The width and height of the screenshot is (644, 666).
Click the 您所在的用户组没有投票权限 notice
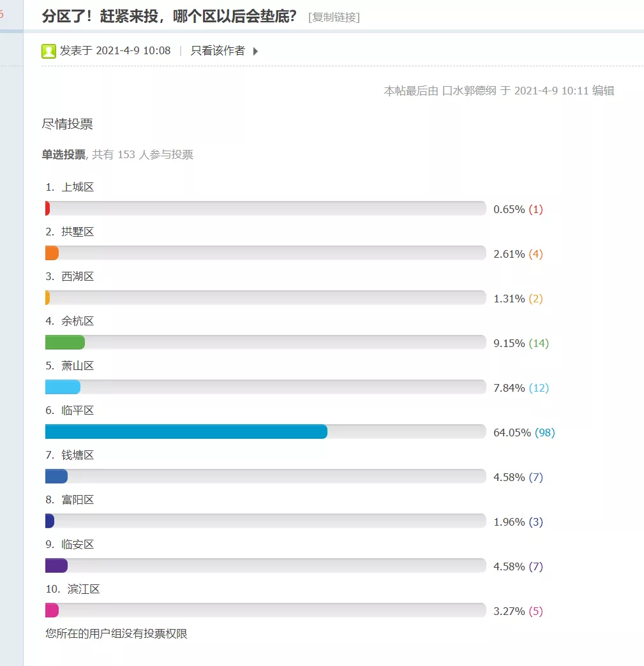[x=116, y=633]
